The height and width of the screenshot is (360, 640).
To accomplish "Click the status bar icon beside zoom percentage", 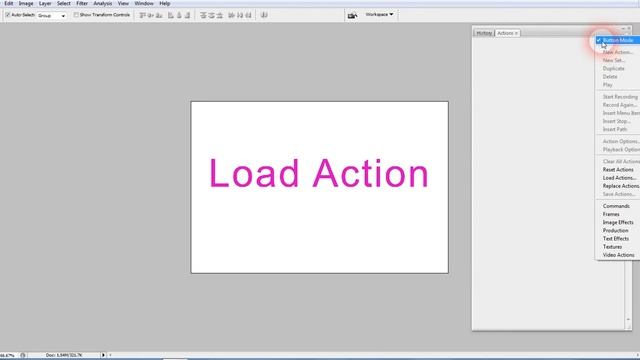I will point(23,356).
